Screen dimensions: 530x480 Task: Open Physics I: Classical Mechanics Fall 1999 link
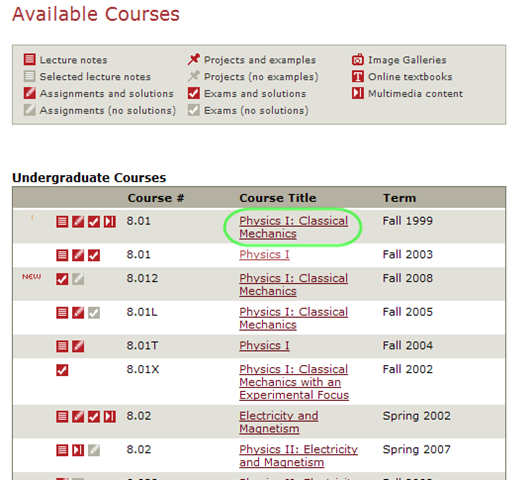tap(293, 227)
